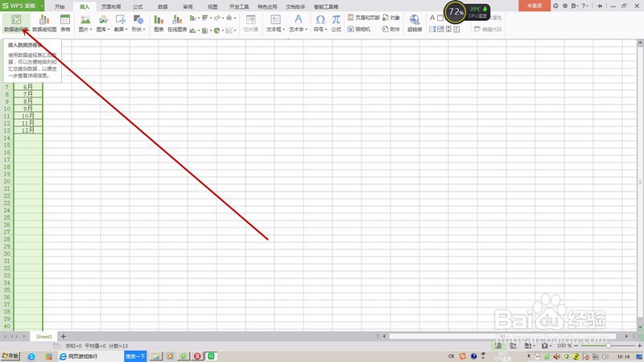Click the vertical scroll up arrow
Screen dimensions: 644x362
(640, 43)
